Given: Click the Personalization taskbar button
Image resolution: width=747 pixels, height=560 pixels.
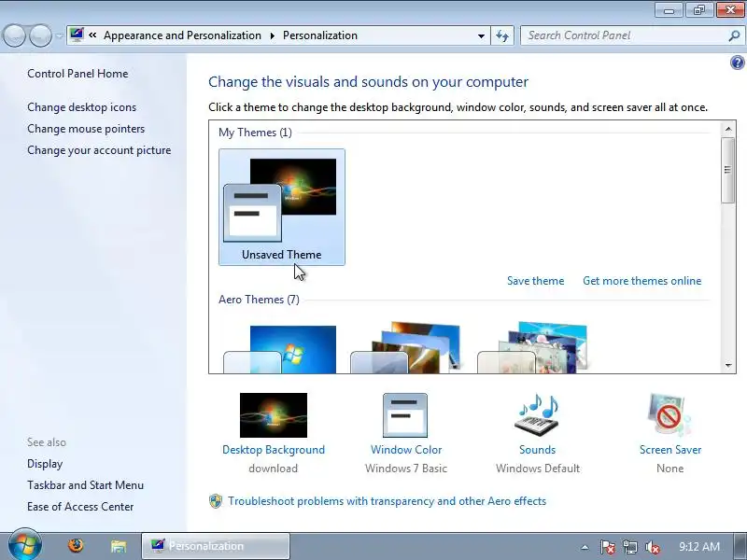Looking at the screenshot, I should (x=216, y=546).
